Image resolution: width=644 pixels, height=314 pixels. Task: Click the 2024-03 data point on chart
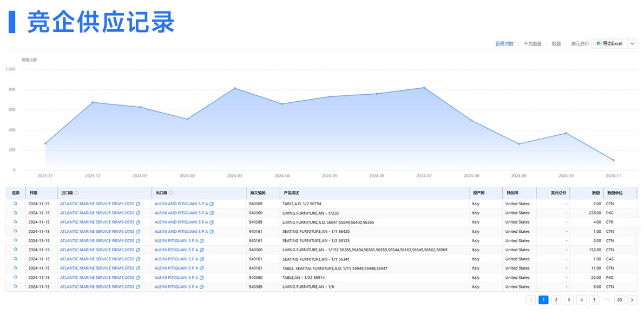234,88
